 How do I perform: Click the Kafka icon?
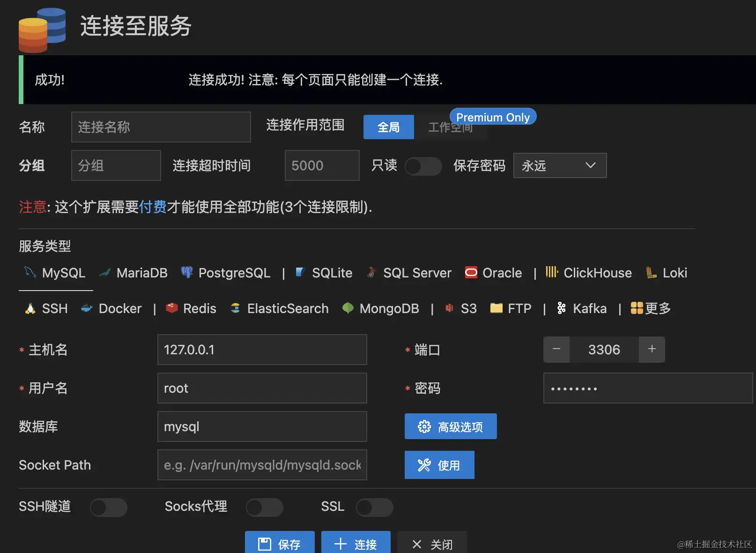click(561, 308)
